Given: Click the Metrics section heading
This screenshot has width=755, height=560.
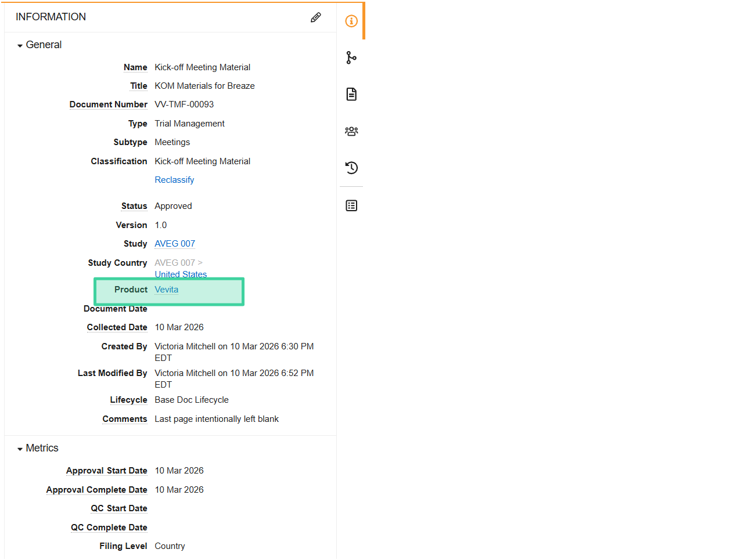Looking at the screenshot, I should tap(42, 447).
